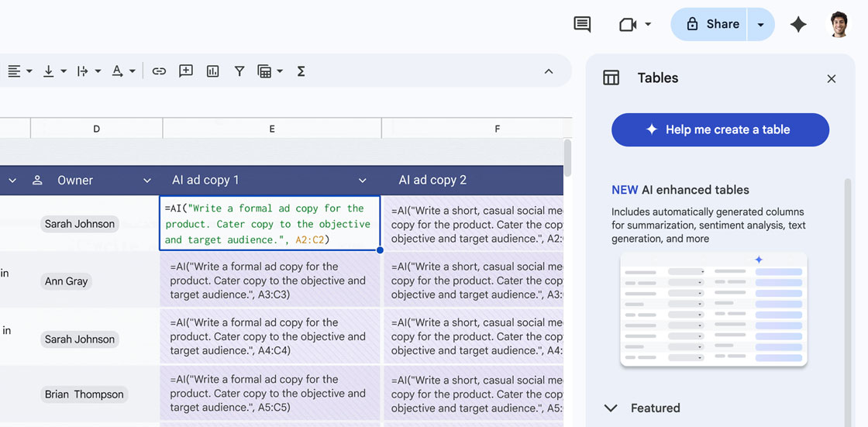
Task: Open AI ad copy 1 column dropdown
Action: (x=362, y=181)
